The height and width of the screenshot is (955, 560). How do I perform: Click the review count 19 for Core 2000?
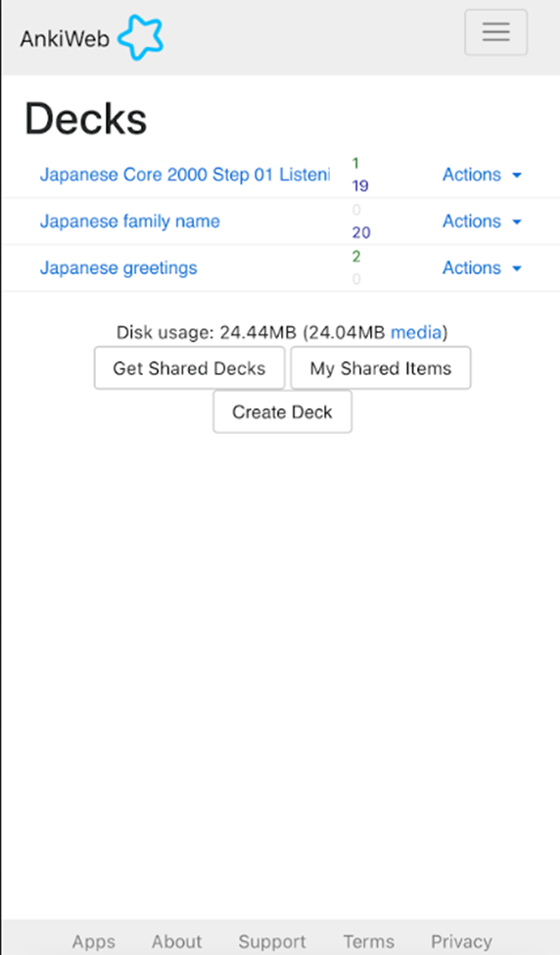(360, 186)
